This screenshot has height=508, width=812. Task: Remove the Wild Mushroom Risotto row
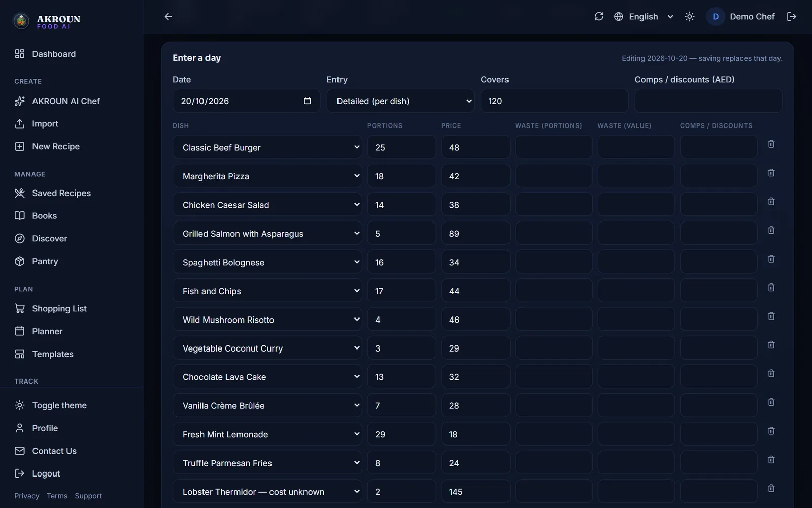click(771, 316)
